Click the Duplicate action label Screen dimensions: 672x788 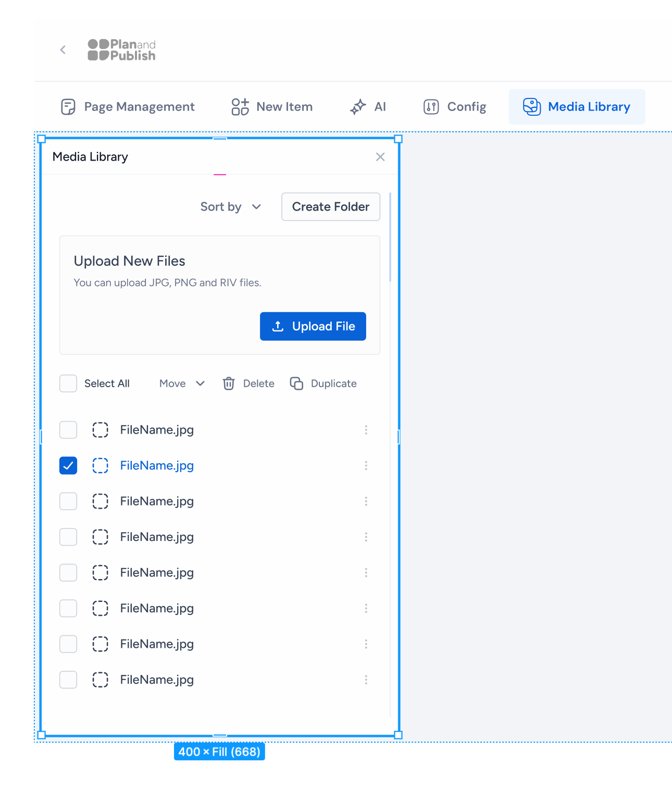tap(334, 384)
